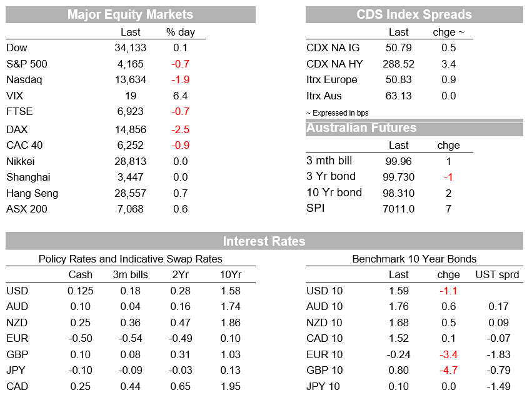Click the Interest Rates header bar

[264, 241]
